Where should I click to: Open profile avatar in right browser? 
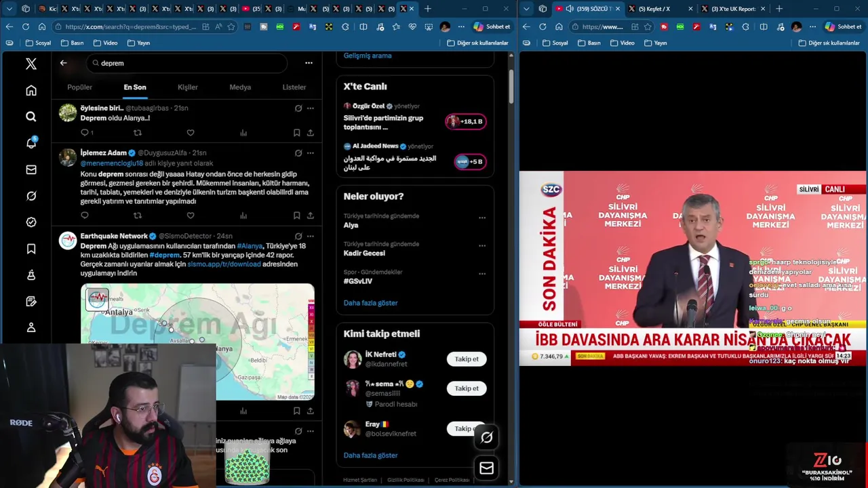pyautogui.click(x=796, y=26)
